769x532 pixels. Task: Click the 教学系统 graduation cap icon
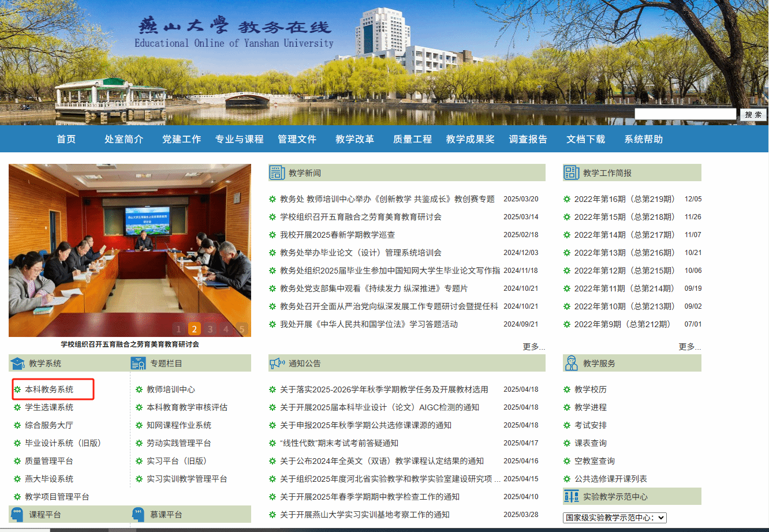pyautogui.click(x=18, y=363)
